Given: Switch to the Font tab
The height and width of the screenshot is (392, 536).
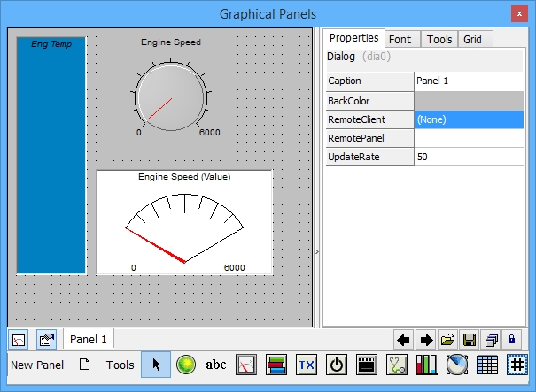Looking at the screenshot, I should pyautogui.click(x=400, y=39).
